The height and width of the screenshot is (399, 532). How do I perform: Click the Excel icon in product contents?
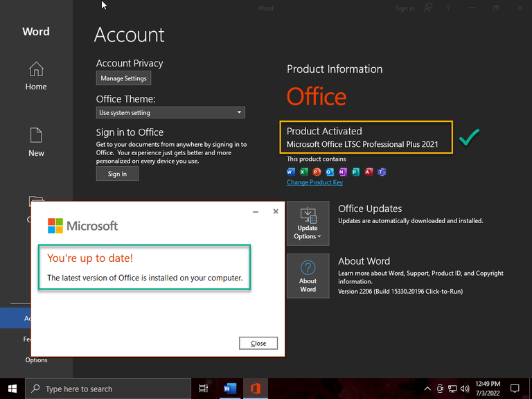[303, 172]
